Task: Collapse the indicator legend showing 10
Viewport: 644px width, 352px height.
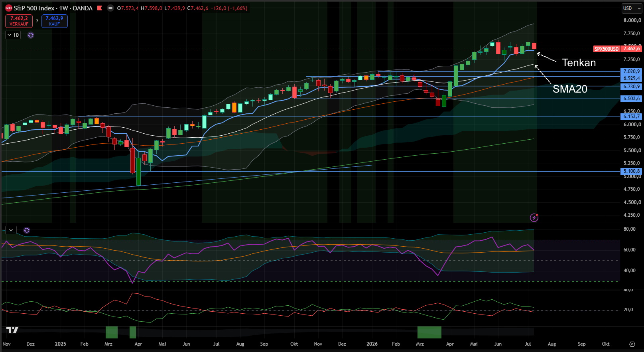Action: 13,35
